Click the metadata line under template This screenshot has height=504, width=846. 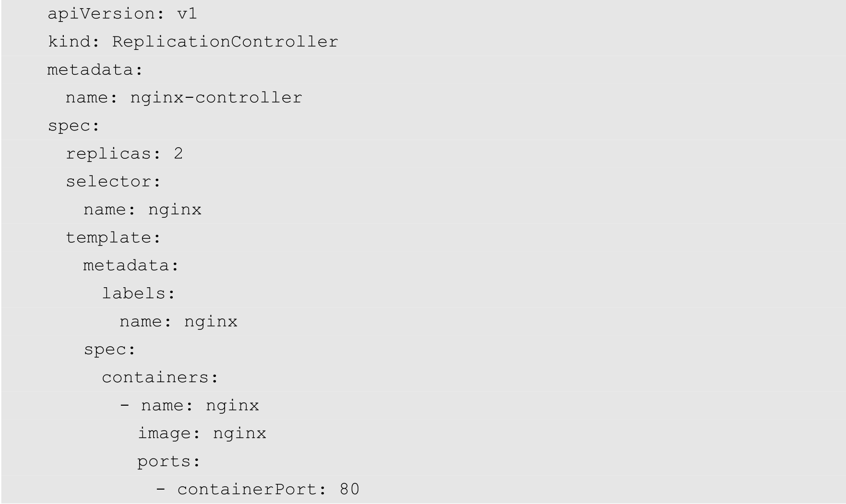131,266
